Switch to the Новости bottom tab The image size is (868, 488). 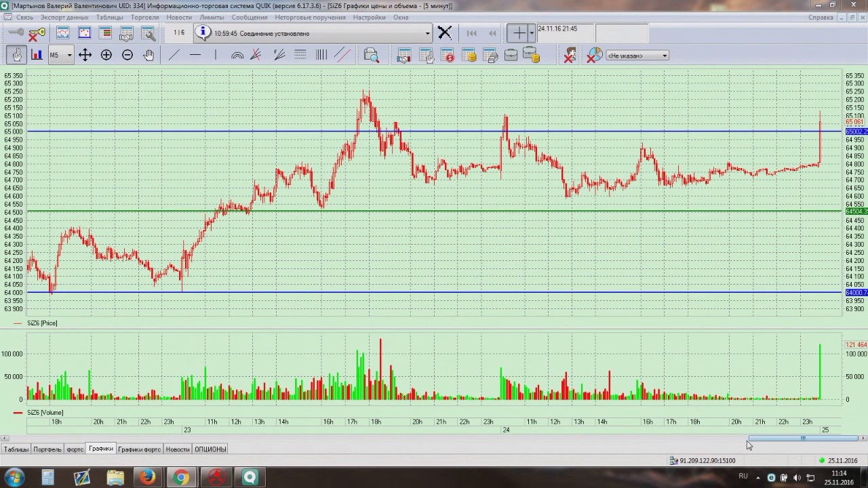pos(178,449)
